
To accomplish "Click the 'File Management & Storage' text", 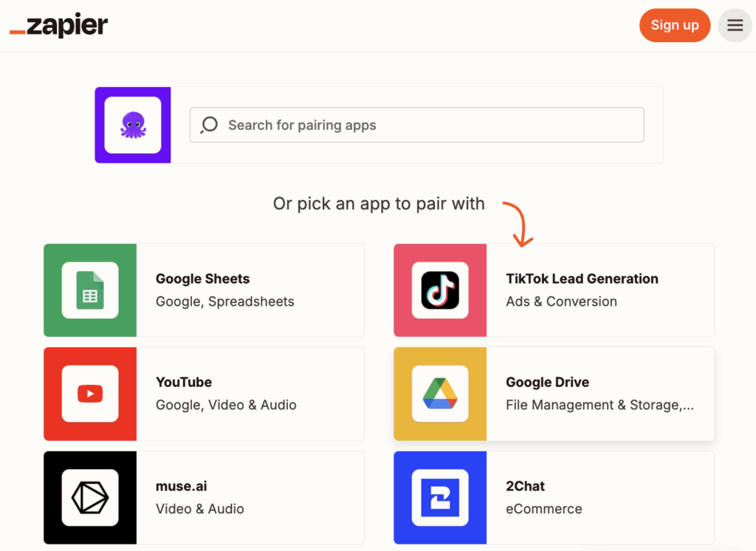I will tap(599, 405).
